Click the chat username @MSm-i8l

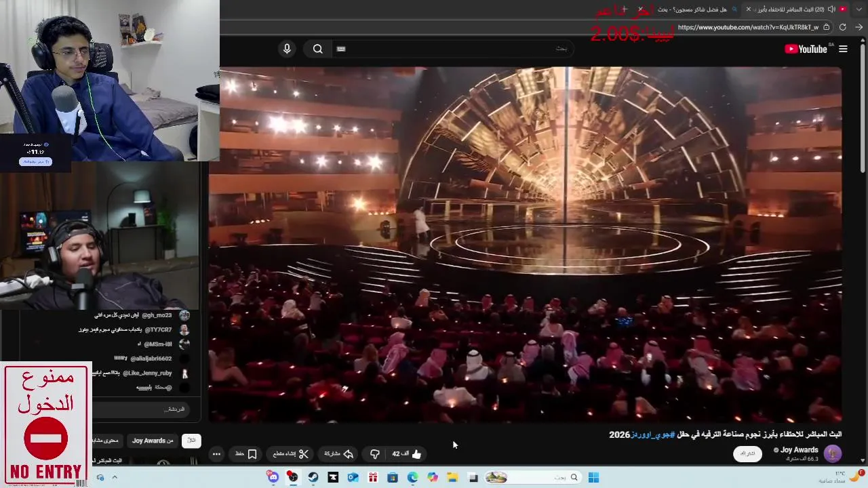pyautogui.click(x=158, y=344)
